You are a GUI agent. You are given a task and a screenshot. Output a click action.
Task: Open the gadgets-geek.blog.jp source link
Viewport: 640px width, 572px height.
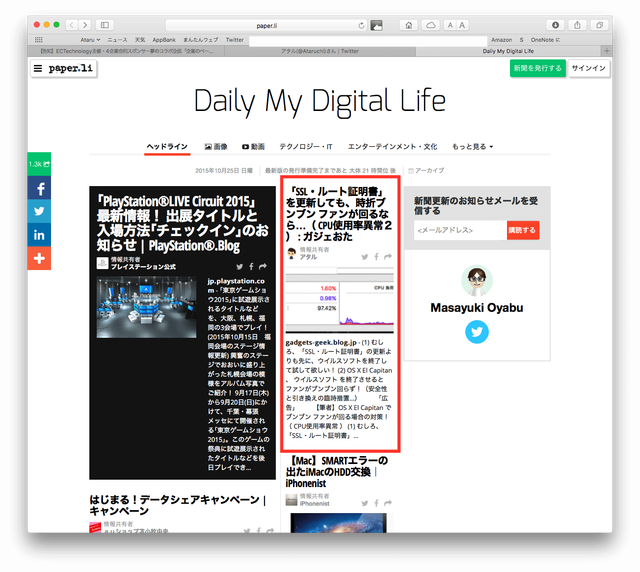(x=321, y=343)
